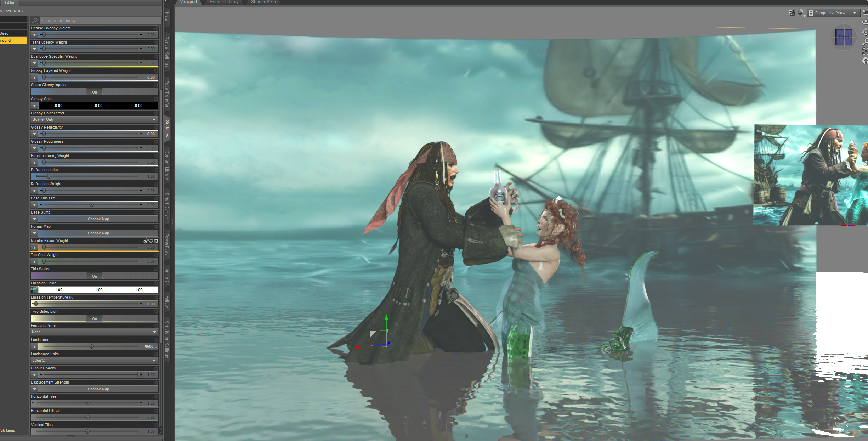868x441 pixels.
Task: Switch to the Render Library tab
Action: point(224,2)
